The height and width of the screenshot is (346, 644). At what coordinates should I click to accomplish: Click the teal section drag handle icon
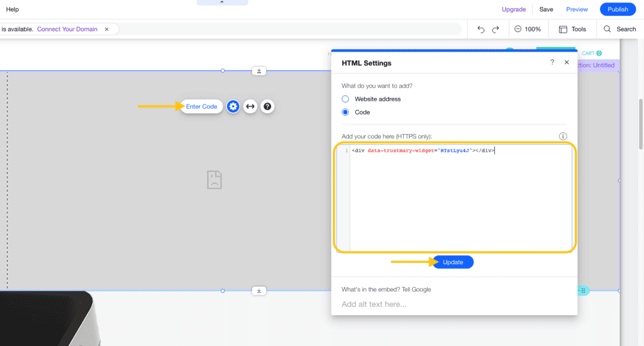coord(583,291)
